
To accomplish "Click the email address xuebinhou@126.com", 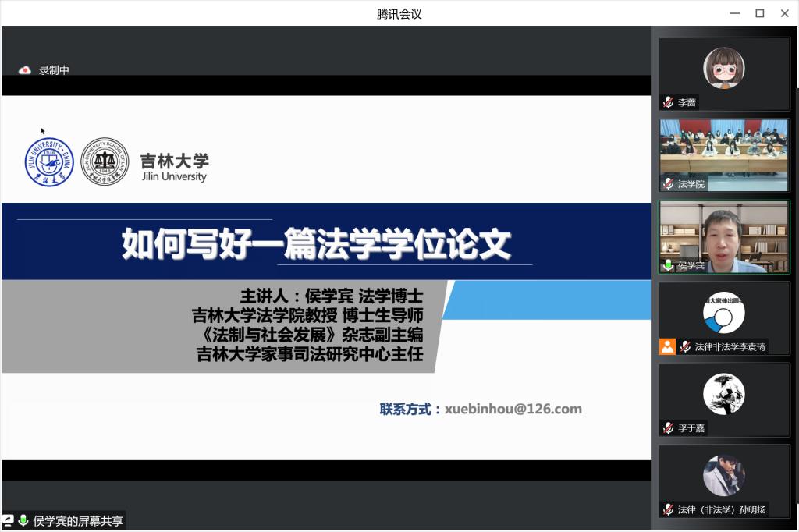I will coord(513,409).
